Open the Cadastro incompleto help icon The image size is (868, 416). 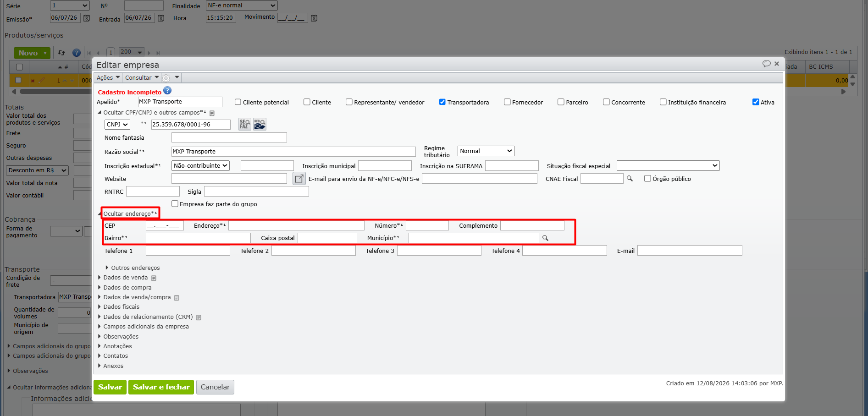pyautogui.click(x=167, y=91)
